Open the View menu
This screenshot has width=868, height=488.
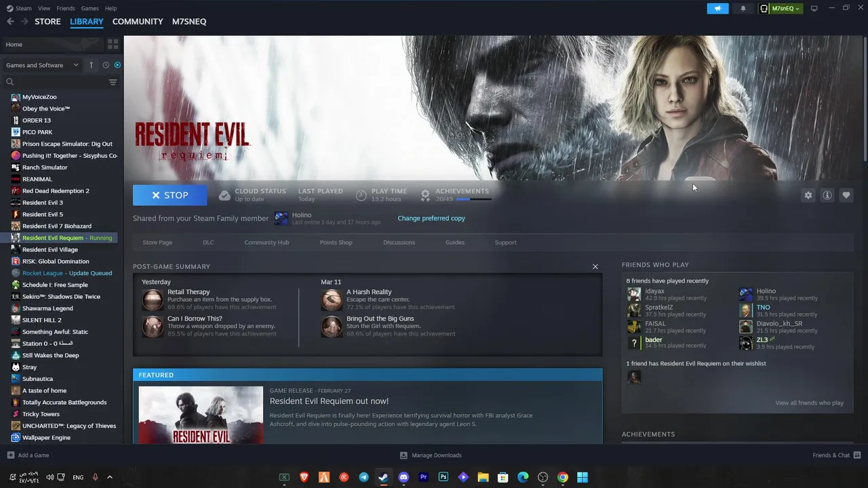[44, 8]
